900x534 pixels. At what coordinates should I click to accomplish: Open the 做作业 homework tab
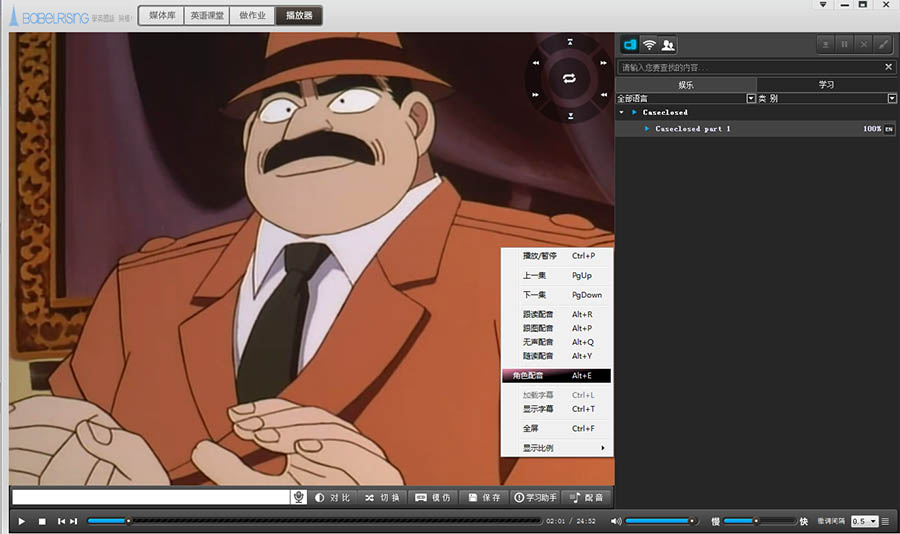coord(253,16)
